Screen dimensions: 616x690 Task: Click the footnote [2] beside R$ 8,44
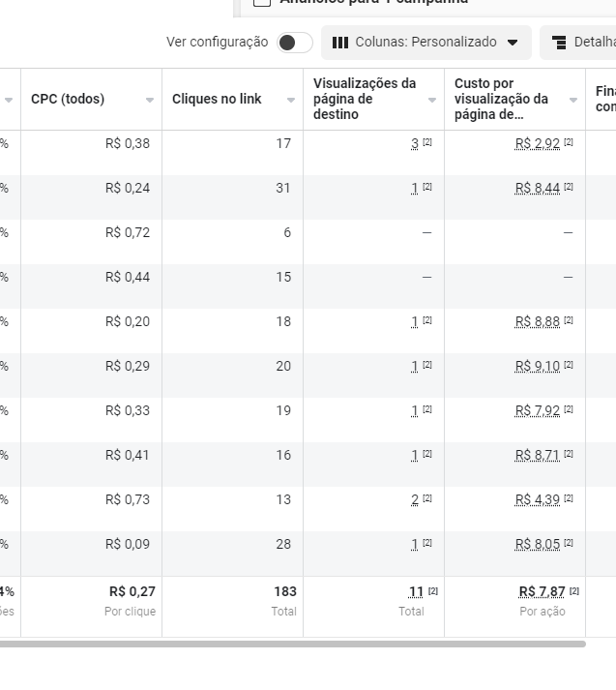pyautogui.click(x=569, y=187)
